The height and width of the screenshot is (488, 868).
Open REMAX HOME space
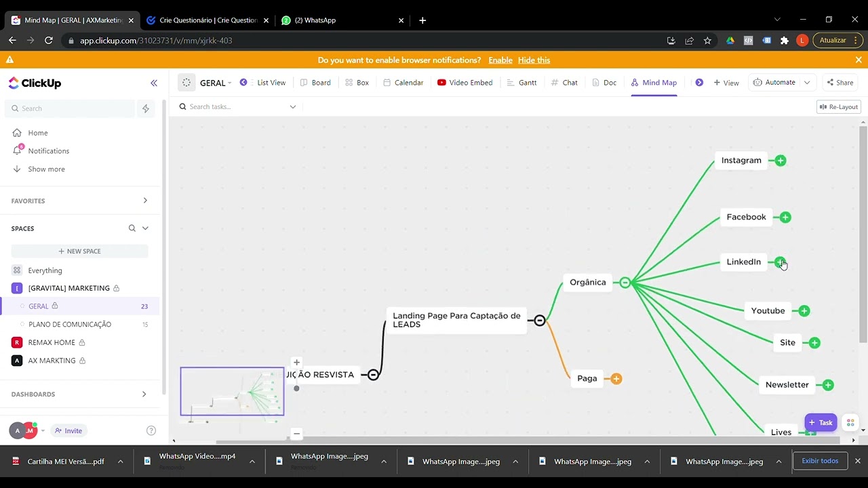click(x=52, y=343)
